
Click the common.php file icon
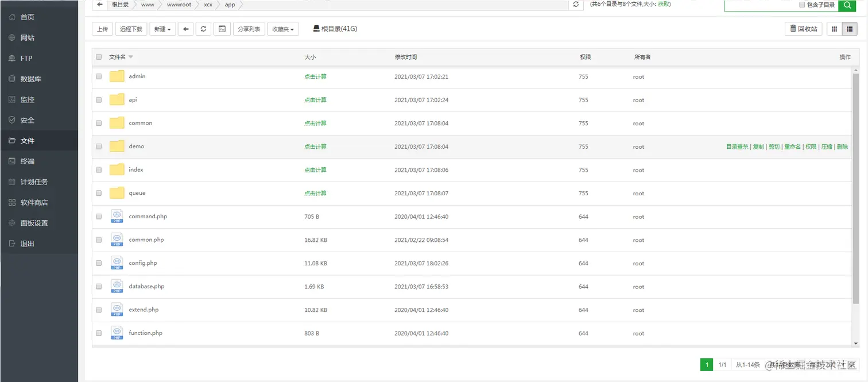tap(117, 240)
